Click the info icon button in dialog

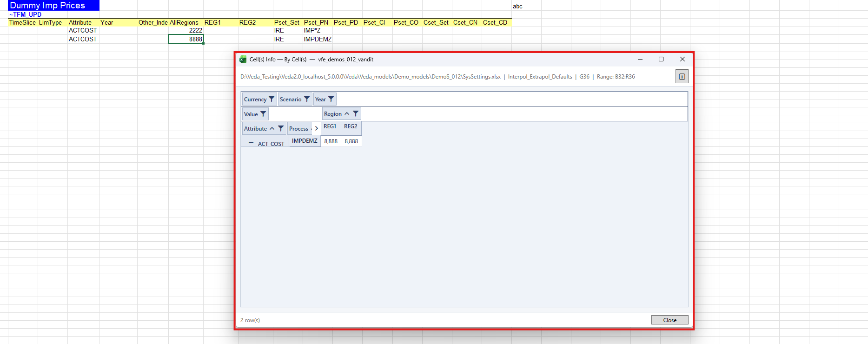click(x=682, y=76)
